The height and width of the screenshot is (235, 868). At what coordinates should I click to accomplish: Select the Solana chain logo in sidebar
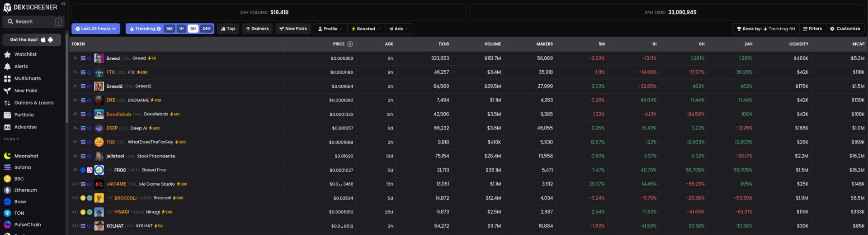click(x=7, y=168)
